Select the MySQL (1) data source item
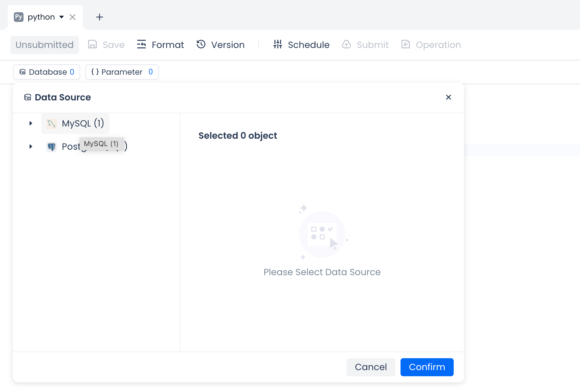This screenshot has width=580, height=392. [82, 123]
